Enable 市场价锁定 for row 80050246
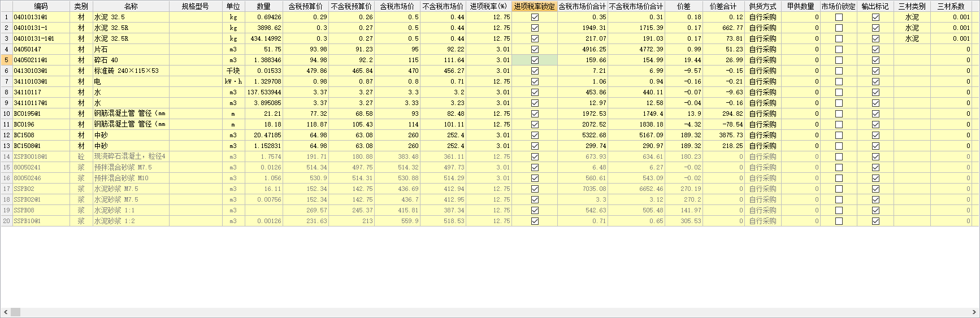980x318 pixels. 839,178
